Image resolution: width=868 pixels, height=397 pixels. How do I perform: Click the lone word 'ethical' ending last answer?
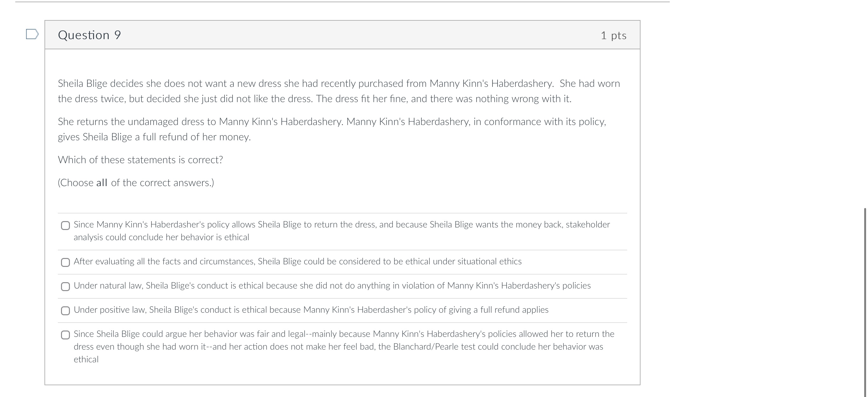pos(86,359)
